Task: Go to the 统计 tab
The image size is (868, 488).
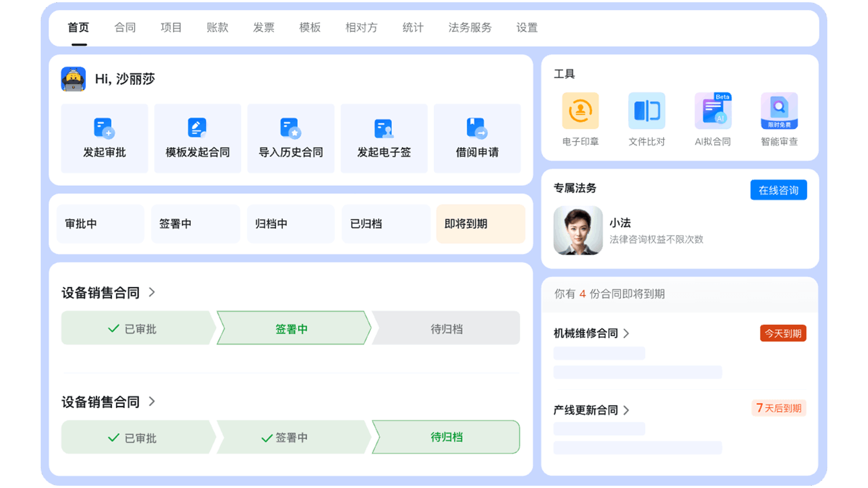Action: [x=413, y=28]
